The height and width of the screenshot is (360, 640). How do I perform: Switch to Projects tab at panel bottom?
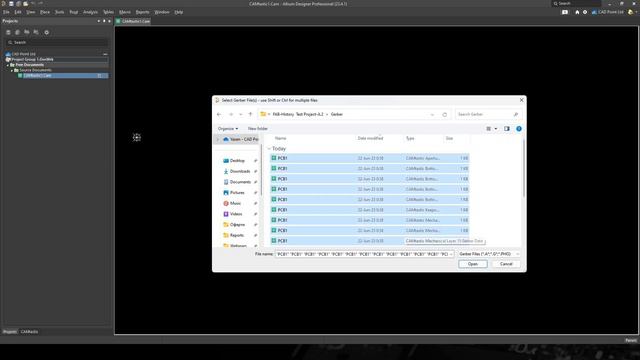click(10, 332)
